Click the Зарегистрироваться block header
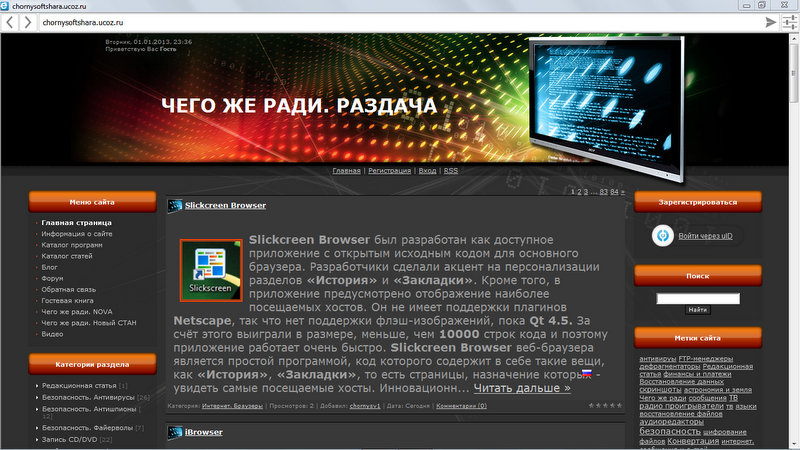 (697, 202)
